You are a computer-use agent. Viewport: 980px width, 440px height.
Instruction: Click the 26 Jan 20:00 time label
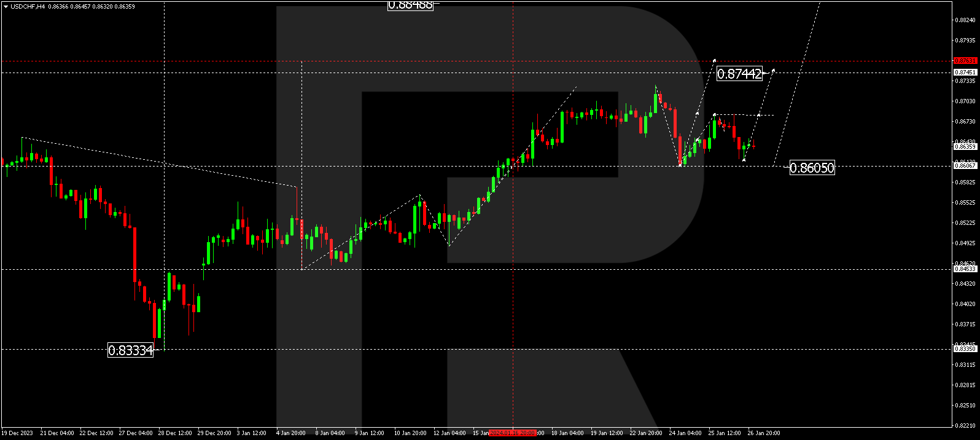coord(764,433)
